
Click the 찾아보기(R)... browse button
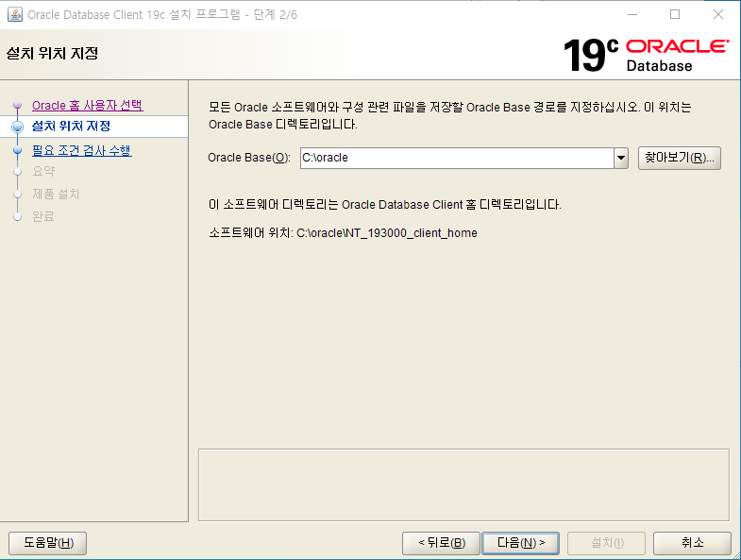679,158
